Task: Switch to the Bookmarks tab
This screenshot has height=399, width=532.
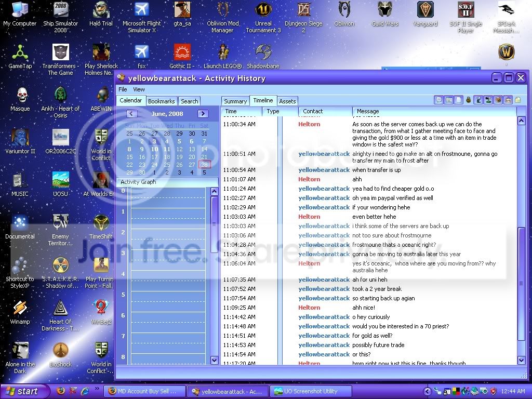Action: pyautogui.click(x=162, y=101)
